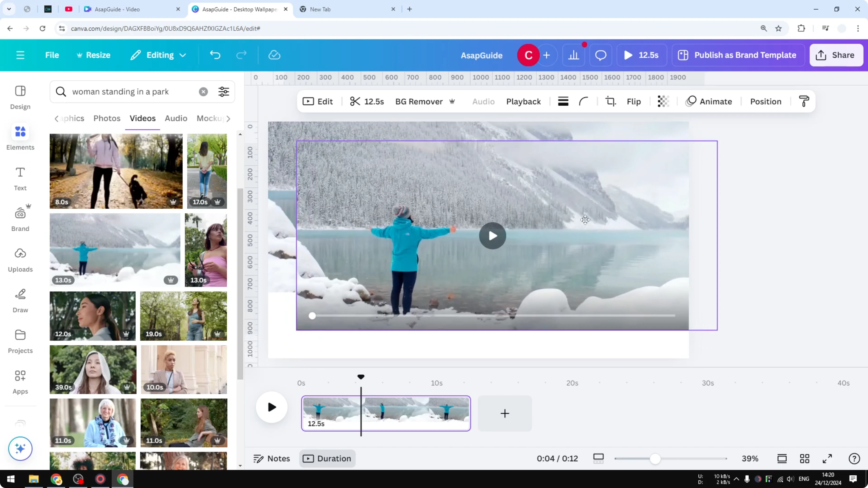Show more asset category tabs with right arrow
The image size is (868, 488).
(229, 119)
